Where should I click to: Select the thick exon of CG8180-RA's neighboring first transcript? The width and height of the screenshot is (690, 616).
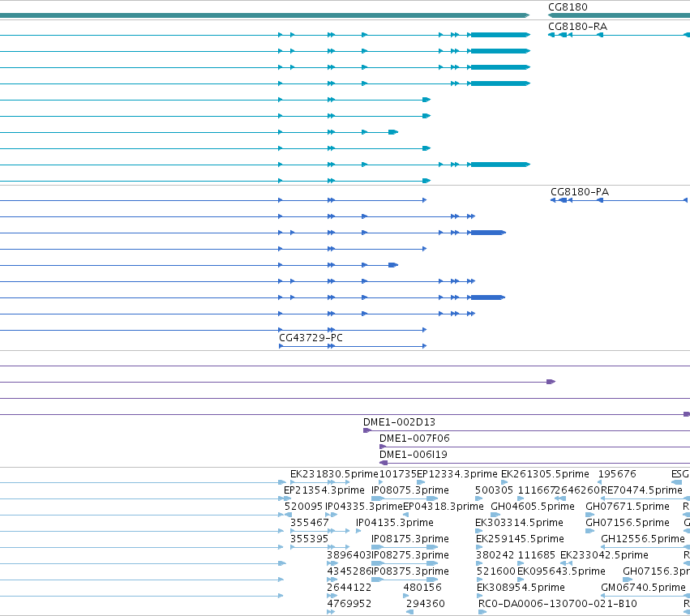tap(500, 35)
